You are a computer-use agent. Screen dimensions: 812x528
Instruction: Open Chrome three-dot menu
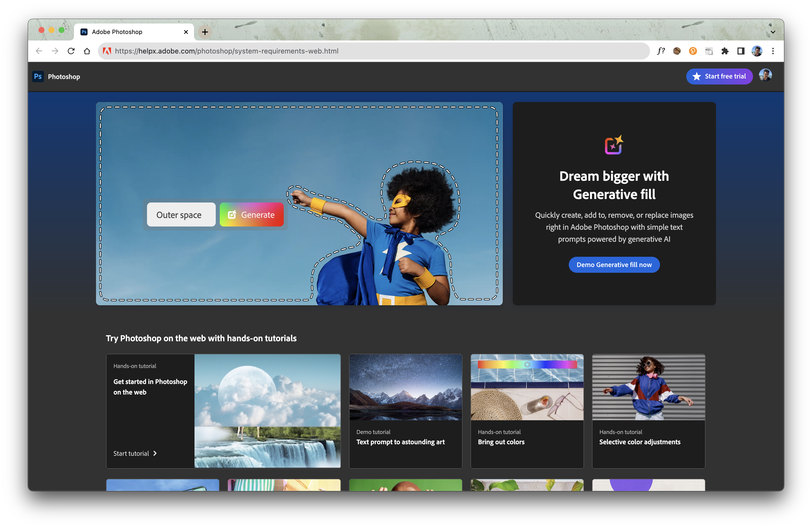773,51
